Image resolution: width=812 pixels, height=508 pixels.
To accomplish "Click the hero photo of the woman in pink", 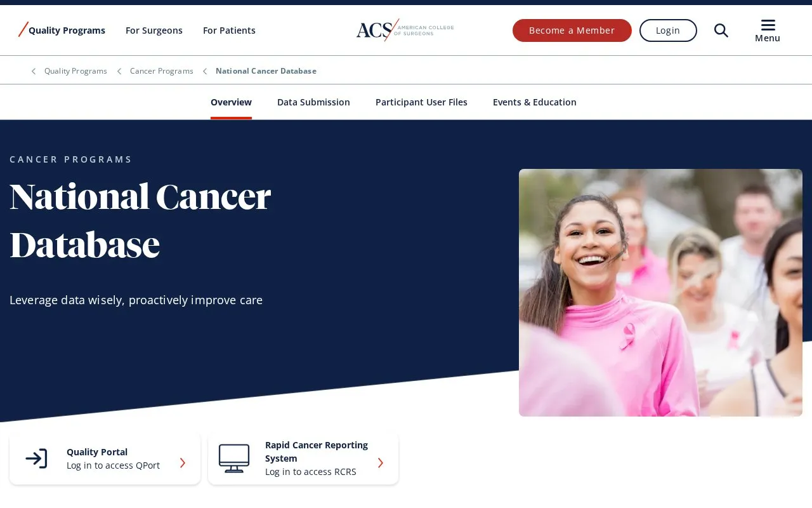I will (x=660, y=293).
